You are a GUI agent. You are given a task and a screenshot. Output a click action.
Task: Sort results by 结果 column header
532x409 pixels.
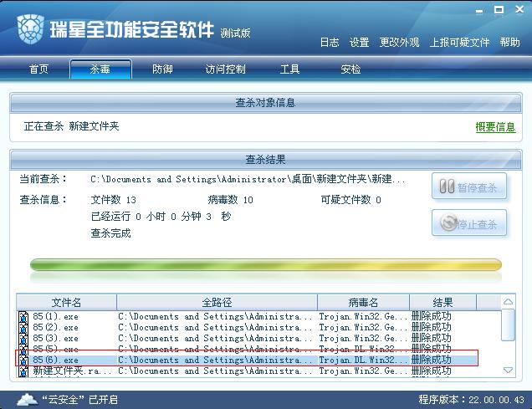(442, 302)
